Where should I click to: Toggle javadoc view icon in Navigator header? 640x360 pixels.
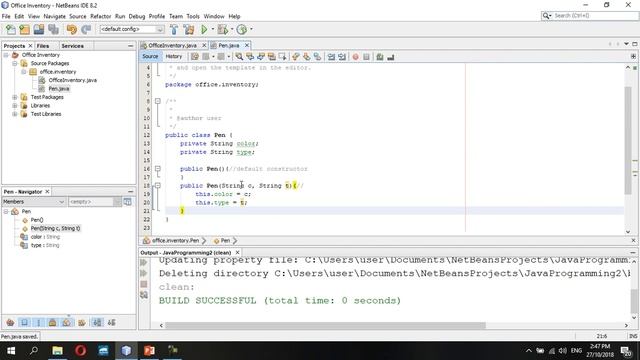pos(128,202)
